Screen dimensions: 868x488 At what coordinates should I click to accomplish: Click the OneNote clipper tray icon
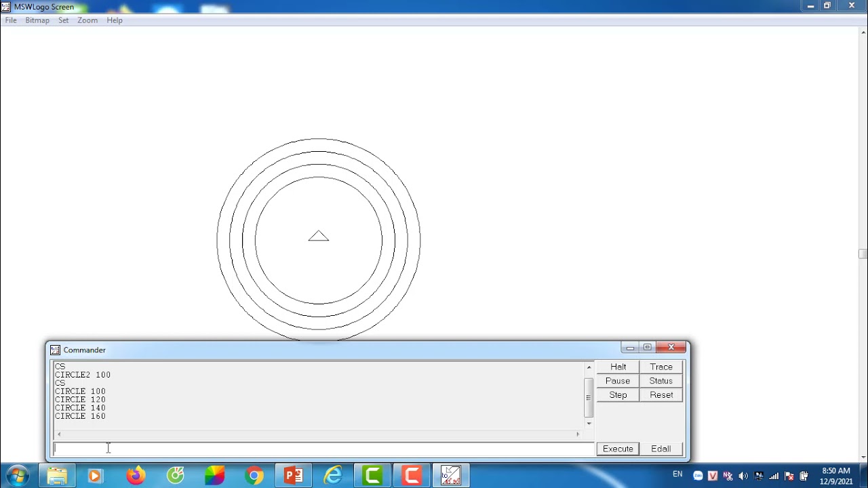pyautogui.click(x=728, y=476)
